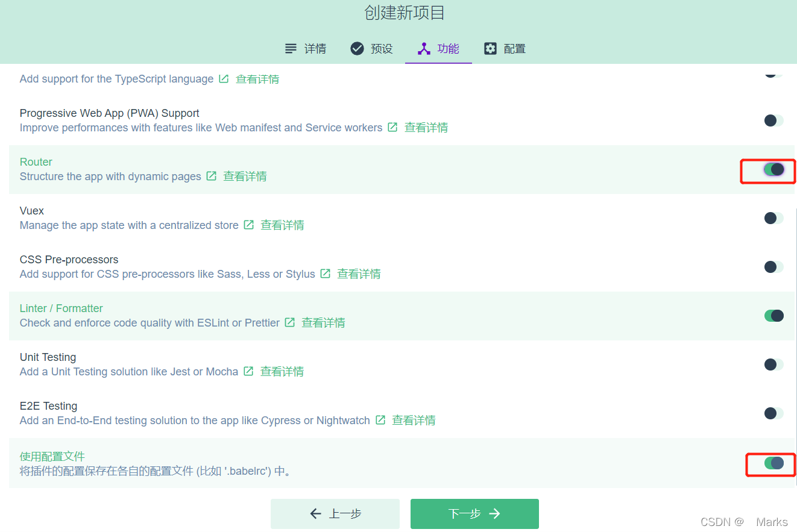Click the 创建新项目 page heading
This screenshot has height=532, width=797.
pos(405,13)
